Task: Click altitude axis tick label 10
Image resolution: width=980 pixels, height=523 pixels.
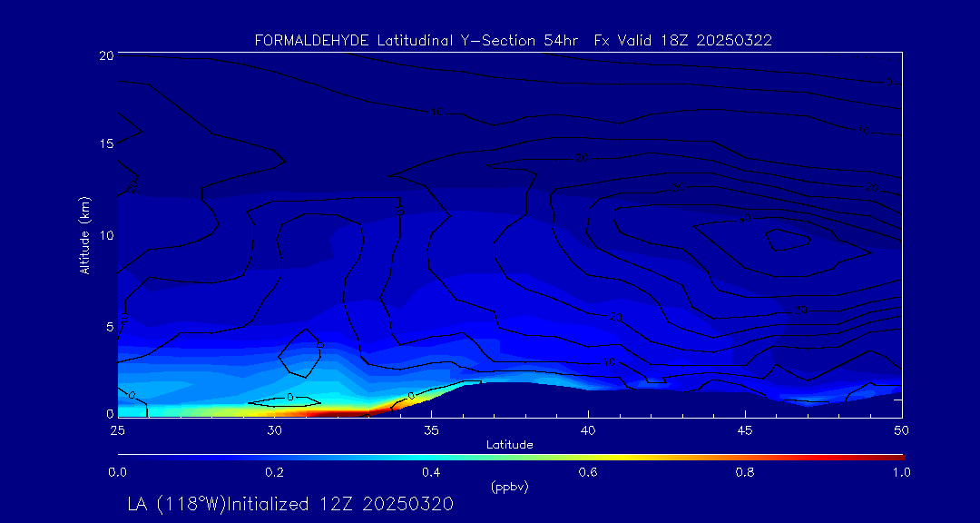Action: pyautogui.click(x=105, y=235)
